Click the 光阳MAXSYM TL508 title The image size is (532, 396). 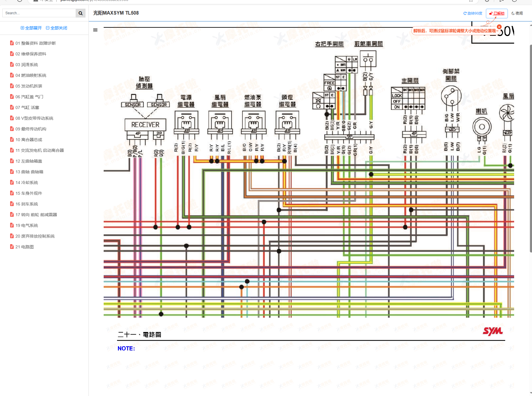116,13
